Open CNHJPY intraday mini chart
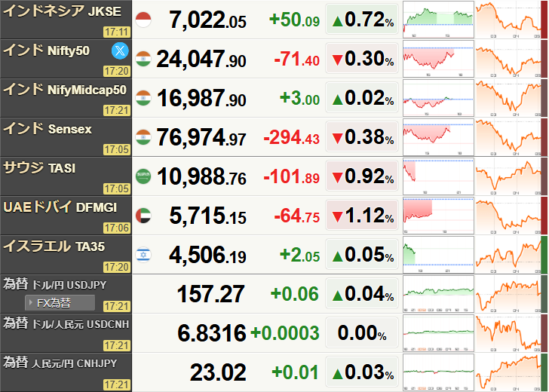Image resolution: width=549 pixels, height=392 pixels. [438, 372]
